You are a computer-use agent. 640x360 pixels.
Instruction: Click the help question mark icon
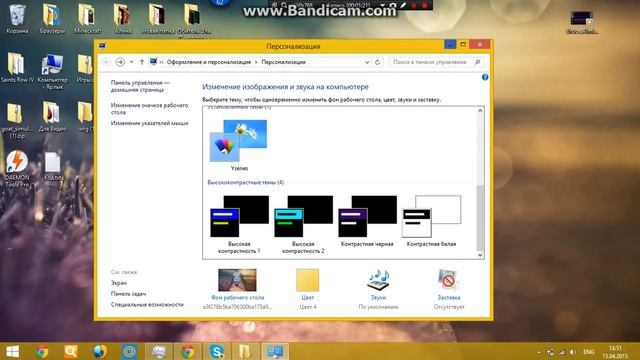[485, 77]
